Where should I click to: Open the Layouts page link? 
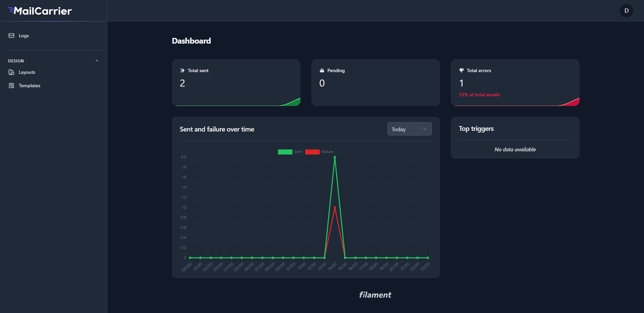tap(27, 72)
